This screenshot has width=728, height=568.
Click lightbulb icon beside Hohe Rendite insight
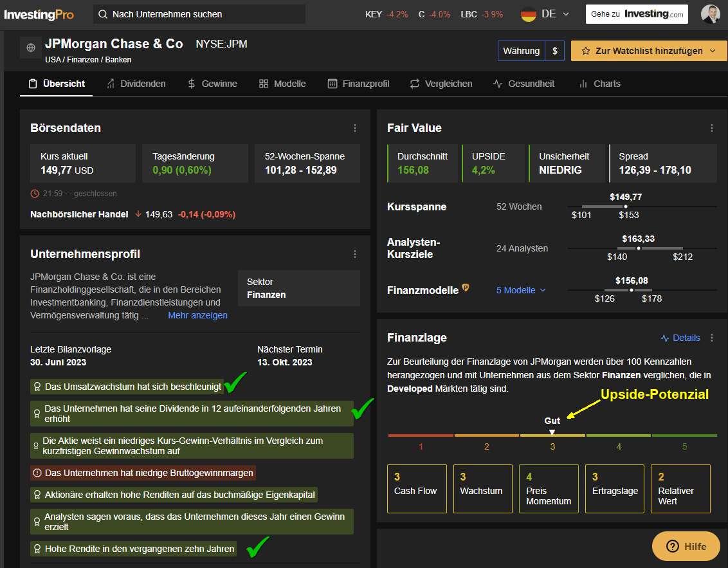(x=37, y=549)
